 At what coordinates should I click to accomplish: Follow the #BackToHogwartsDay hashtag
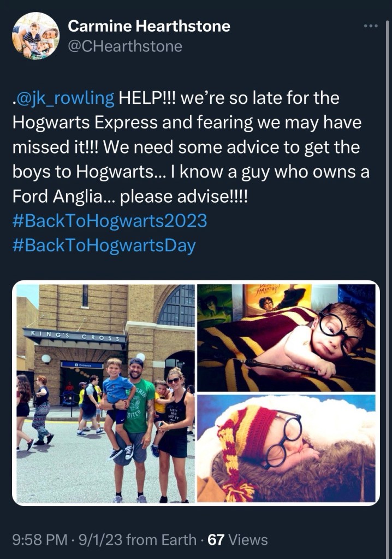[x=104, y=246]
